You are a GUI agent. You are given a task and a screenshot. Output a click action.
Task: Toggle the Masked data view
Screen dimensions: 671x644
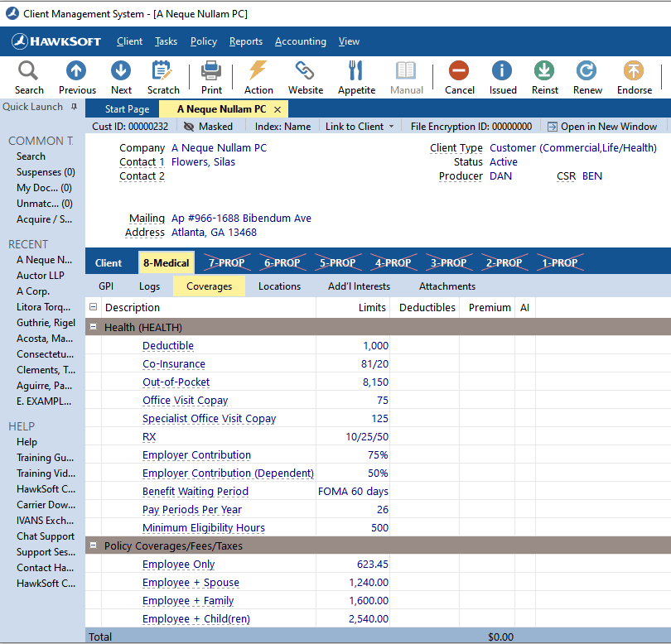click(208, 127)
